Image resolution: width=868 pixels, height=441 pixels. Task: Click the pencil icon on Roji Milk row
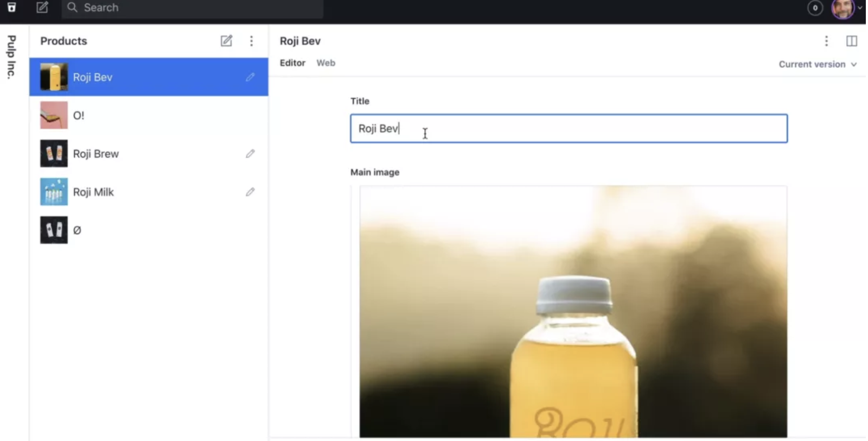coord(250,192)
